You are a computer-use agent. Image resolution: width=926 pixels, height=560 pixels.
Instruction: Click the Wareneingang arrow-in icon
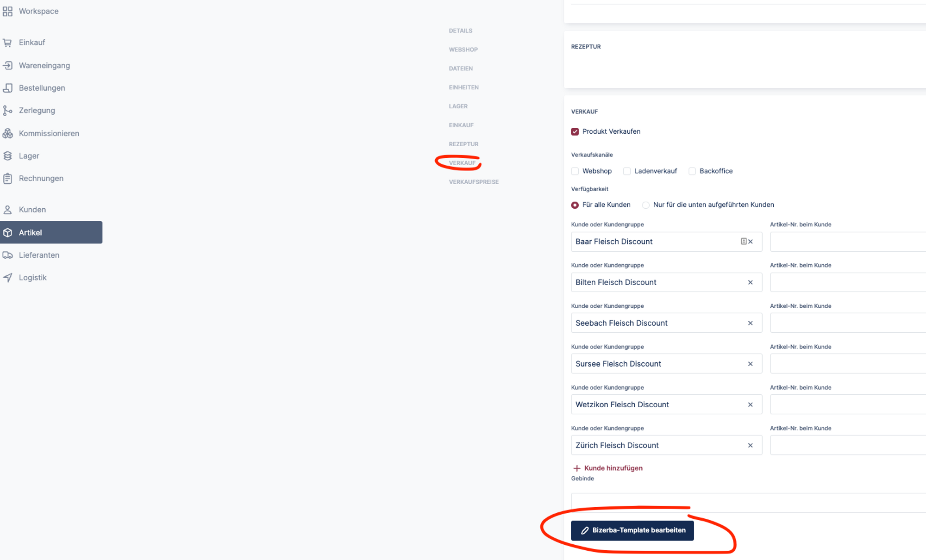click(7, 65)
